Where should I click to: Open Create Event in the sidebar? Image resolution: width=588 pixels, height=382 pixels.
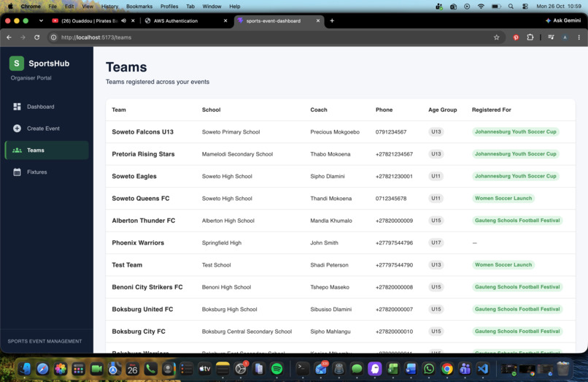coord(47,129)
